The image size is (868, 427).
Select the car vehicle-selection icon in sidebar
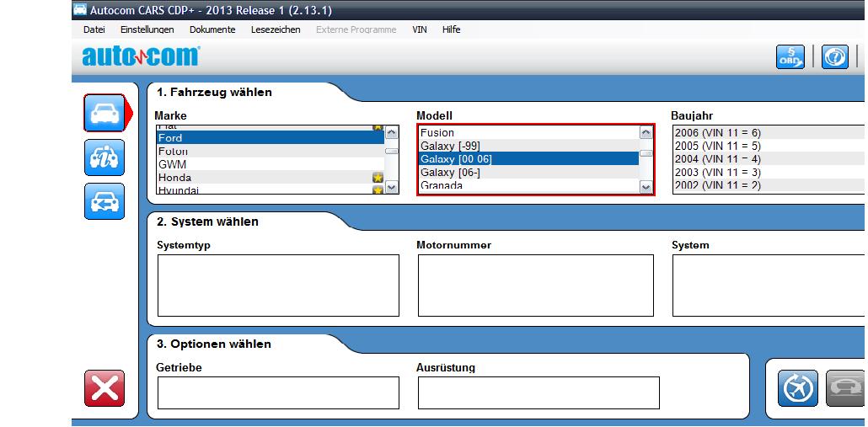(x=104, y=113)
